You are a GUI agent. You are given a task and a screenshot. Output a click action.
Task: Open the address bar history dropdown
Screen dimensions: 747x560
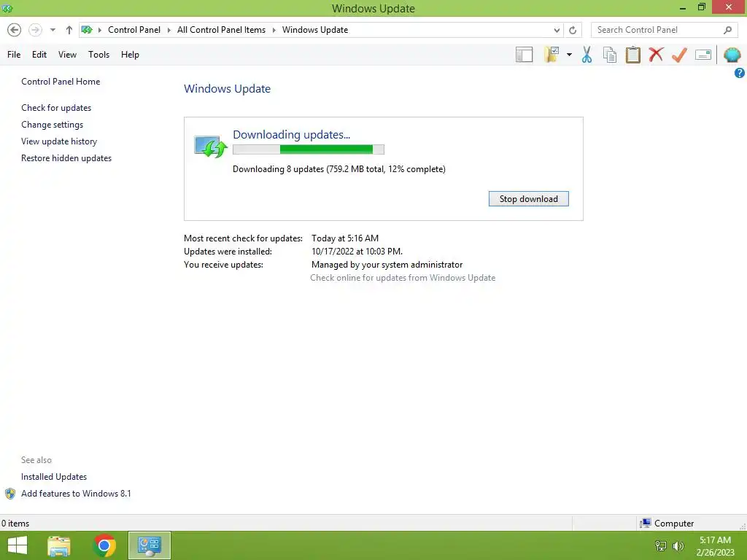[x=557, y=30]
